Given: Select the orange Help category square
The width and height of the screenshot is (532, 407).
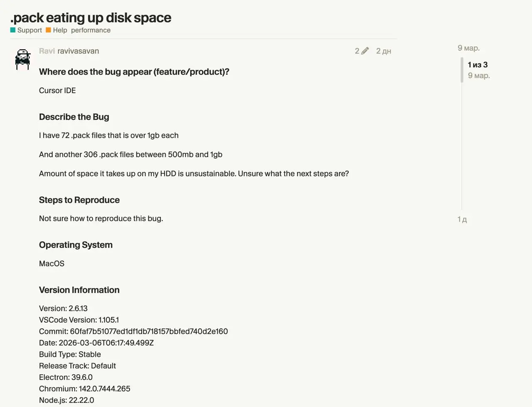Looking at the screenshot, I should pos(48,30).
